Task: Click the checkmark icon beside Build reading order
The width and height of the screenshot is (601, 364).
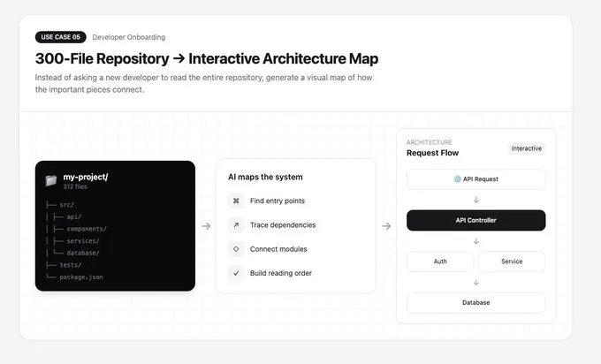Action: tap(236, 273)
